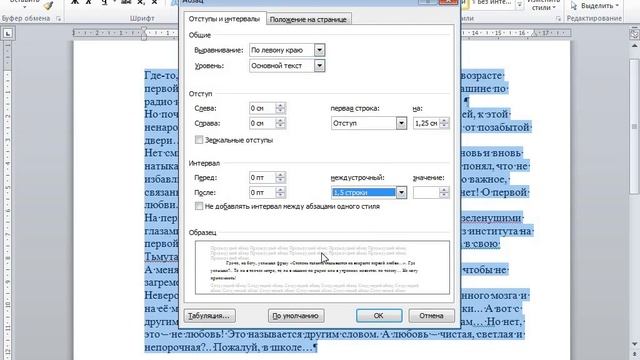The width and height of the screenshot is (640, 360).
Task: Decrease the Слева indent with down arrow
Action: coord(280,111)
